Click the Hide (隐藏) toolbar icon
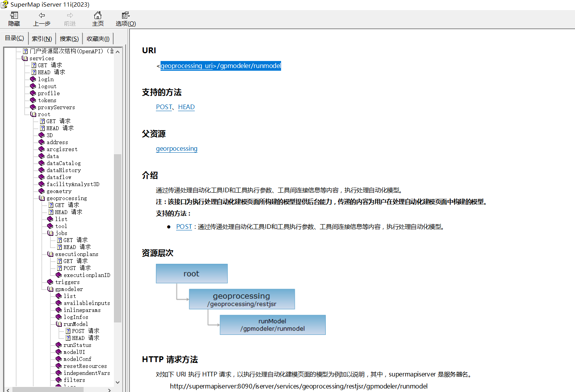 [14, 15]
